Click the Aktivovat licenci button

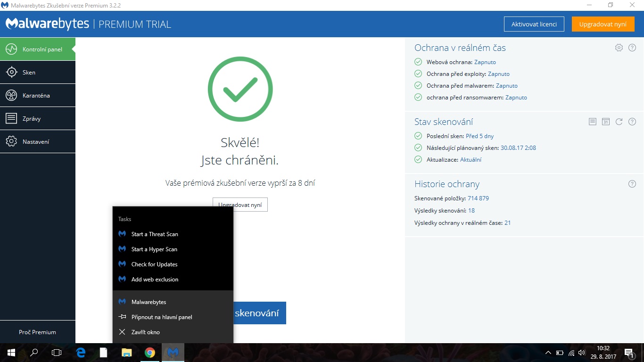point(534,24)
